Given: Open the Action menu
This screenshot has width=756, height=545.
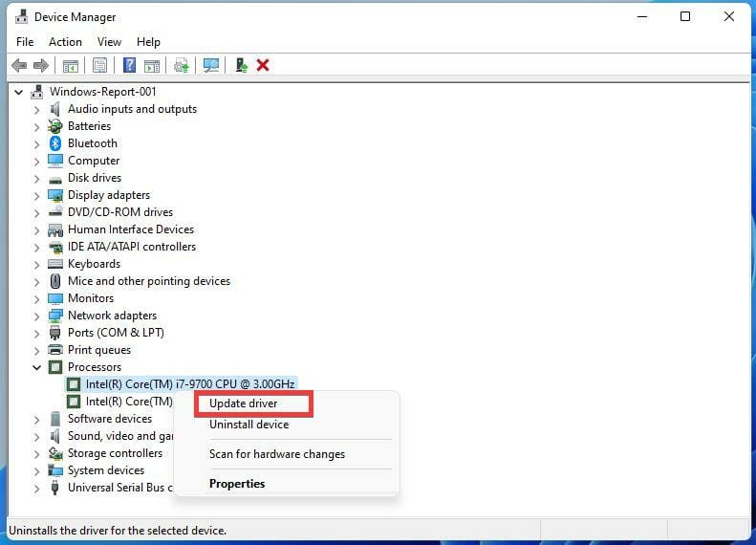Looking at the screenshot, I should click(65, 42).
